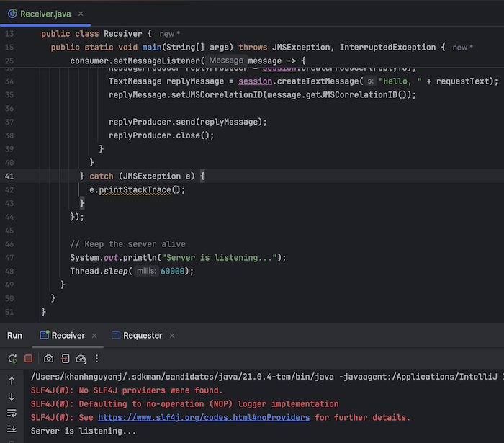The height and width of the screenshot is (443, 504).
Task: Open the Receiver run tab
Action: [x=68, y=335]
